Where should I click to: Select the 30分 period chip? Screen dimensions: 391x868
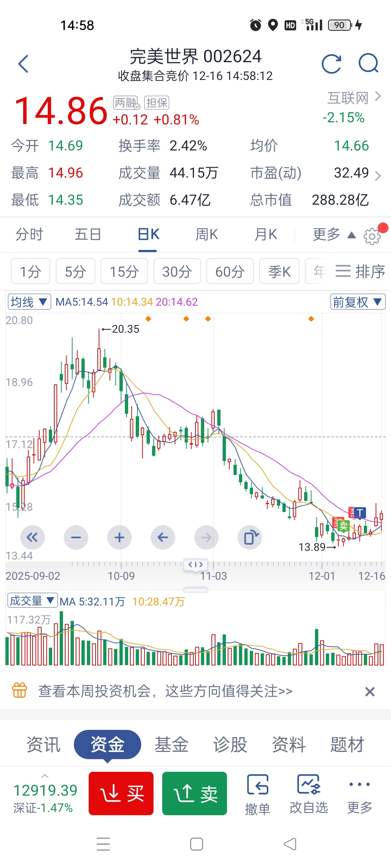click(177, 271)
